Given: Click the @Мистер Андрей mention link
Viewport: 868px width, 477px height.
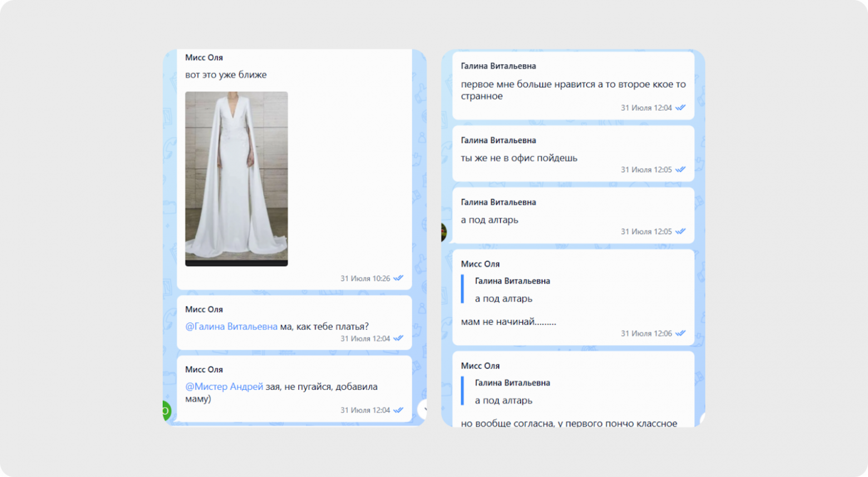Looking at the screenshot, I should pyautogui.click(x=224, y=387).
